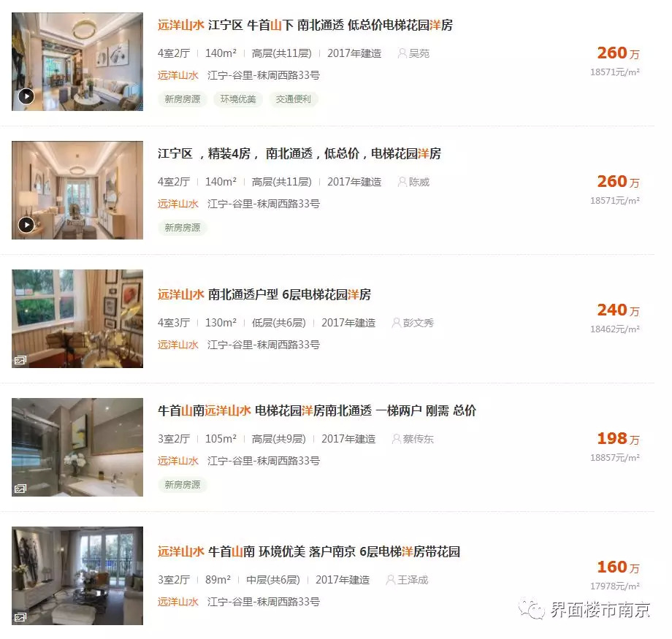Open 远洋山水 community link in 160万 listing
This screenshot has width=672, height=639.
pos(177,602)
